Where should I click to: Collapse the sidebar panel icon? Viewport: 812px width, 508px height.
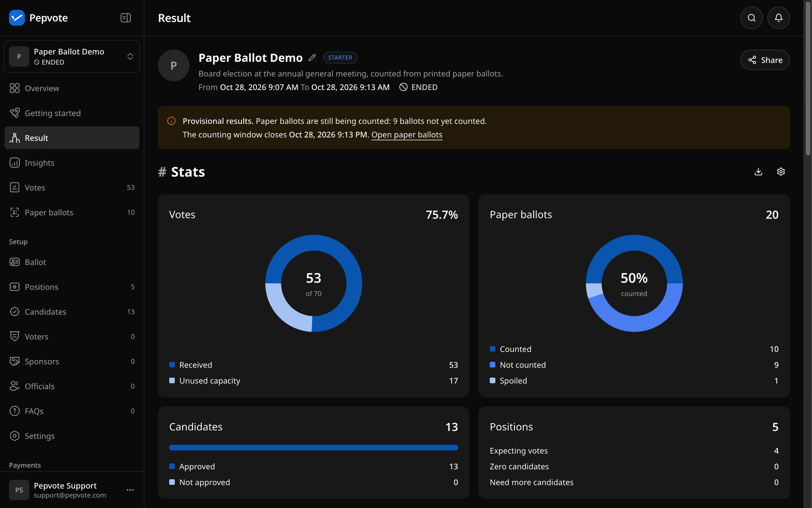(x=125, y=18)
